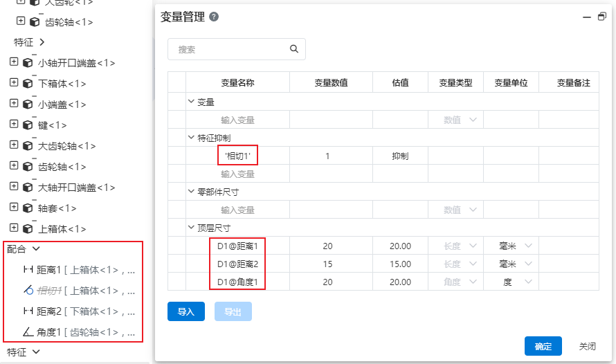616x364 pixels.
Task: Select the 距离1 mate constraint icon
Action: pos(28,270)
